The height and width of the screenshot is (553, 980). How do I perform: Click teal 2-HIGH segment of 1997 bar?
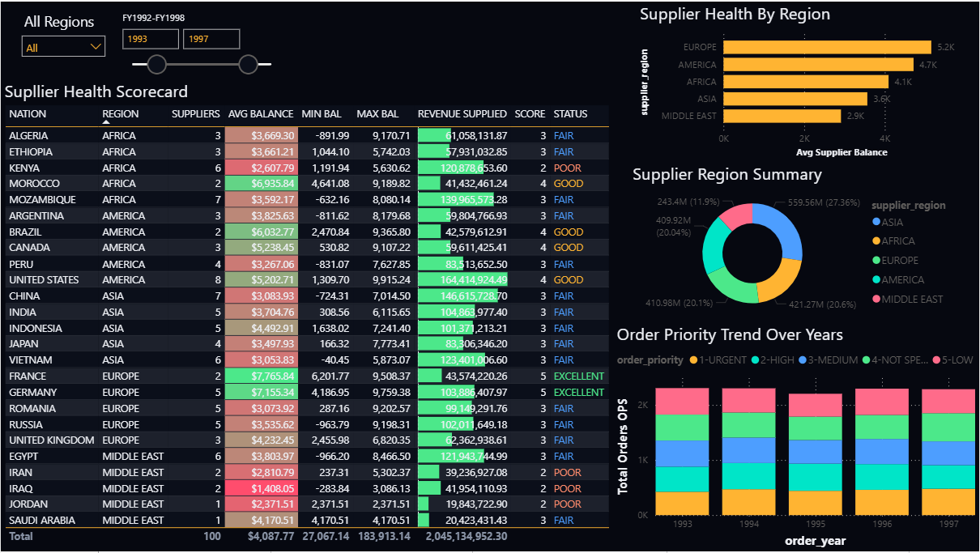click(x=948, y=476)
